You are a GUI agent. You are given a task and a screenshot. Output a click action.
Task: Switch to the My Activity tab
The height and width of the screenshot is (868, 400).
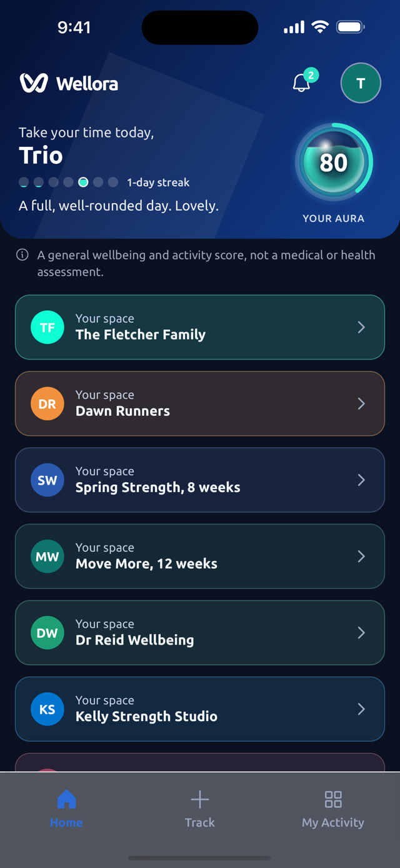pyautogui.click(x=333, y=809)
